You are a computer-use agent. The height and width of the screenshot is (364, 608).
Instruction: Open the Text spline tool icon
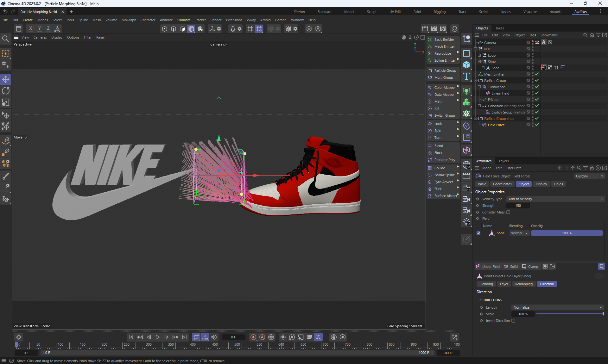pos(466,76)
